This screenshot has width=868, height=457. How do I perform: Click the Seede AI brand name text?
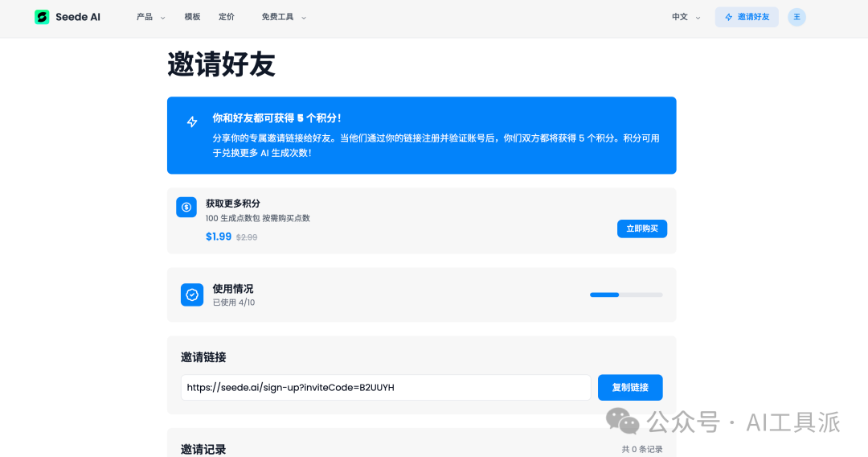click(x=78, y=17)
